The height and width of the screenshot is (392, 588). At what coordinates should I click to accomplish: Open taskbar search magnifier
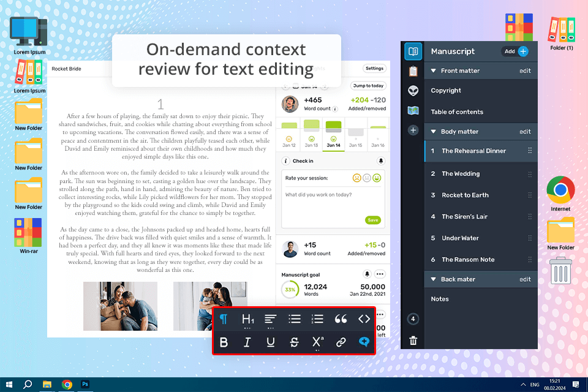[28, 385]
